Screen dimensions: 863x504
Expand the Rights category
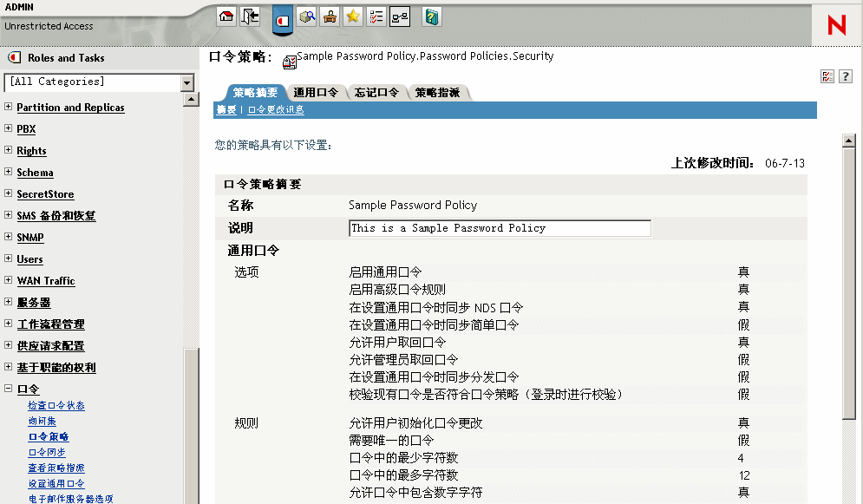[x=9, y=150]
